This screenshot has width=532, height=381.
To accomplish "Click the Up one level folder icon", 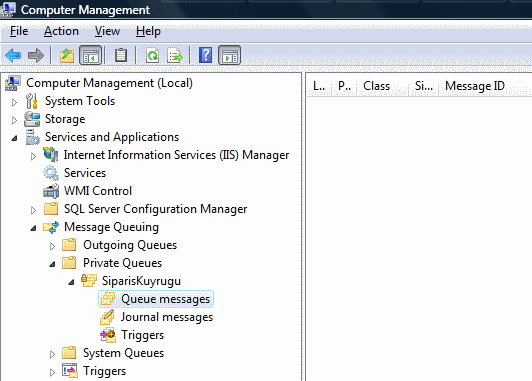I will click(67, 55).
